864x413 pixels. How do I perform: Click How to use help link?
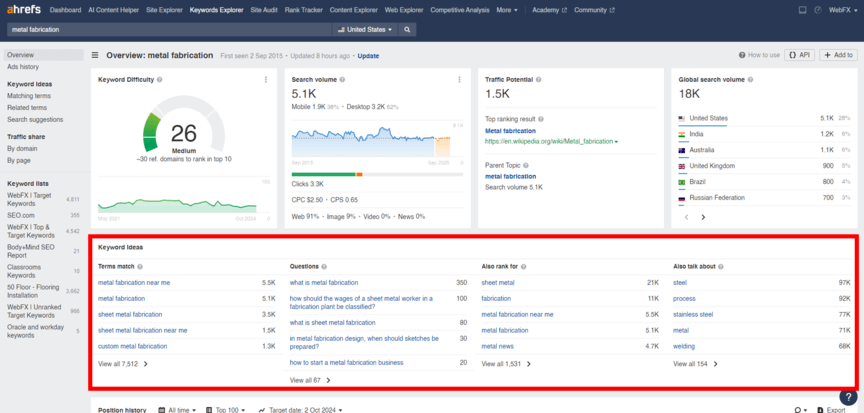(760, 55)
